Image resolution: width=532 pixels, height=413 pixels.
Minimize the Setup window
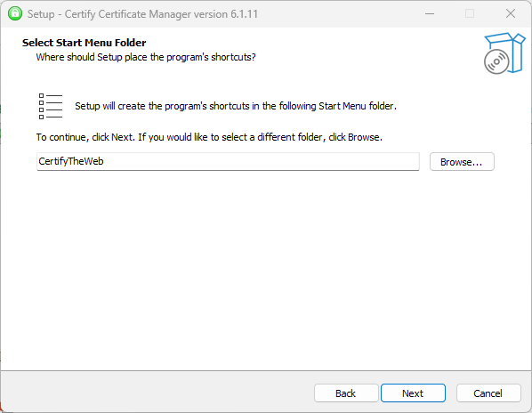click(430, 14)
